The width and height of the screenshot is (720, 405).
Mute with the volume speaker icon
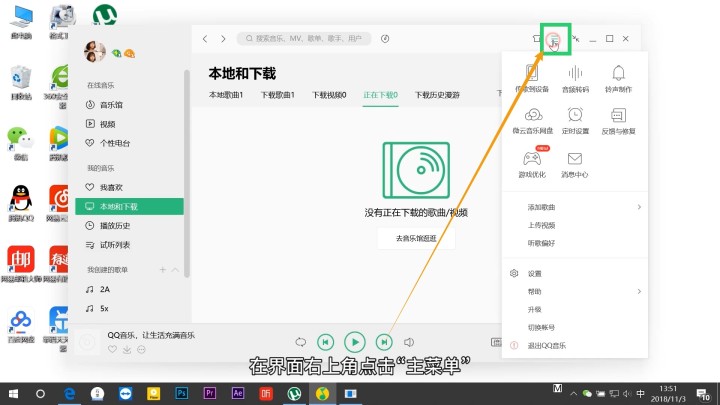pos(409,342)
